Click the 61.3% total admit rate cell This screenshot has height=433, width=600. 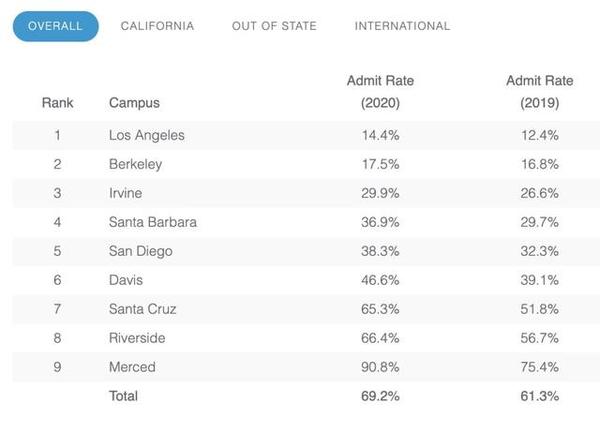pyautogui.click(x=540, y=396)
